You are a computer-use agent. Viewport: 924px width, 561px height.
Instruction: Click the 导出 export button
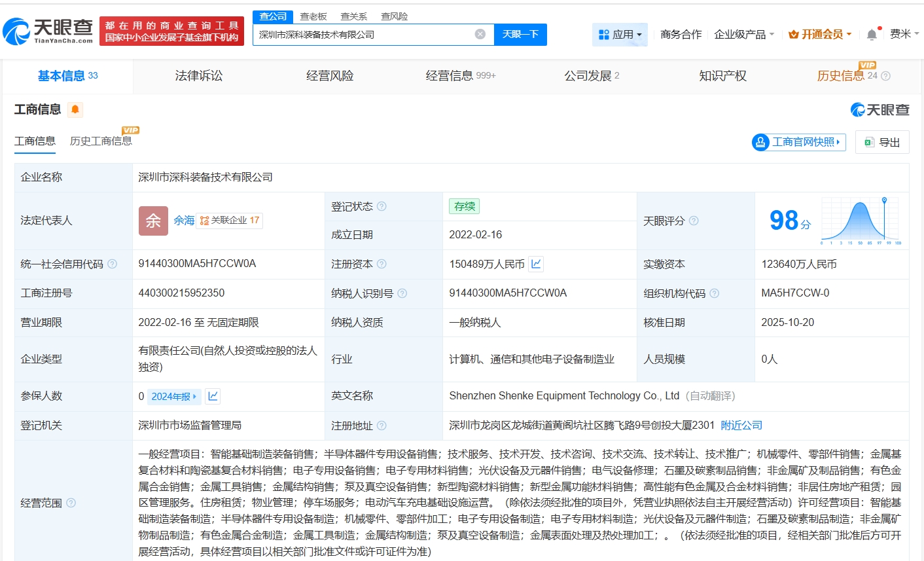pyautogui.click(x=882, y=142)
